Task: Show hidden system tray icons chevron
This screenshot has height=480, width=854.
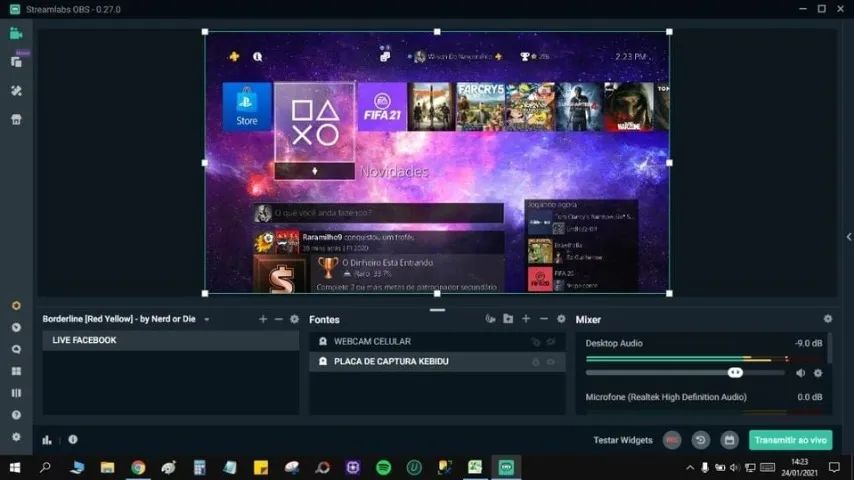Action: [690, 467]
